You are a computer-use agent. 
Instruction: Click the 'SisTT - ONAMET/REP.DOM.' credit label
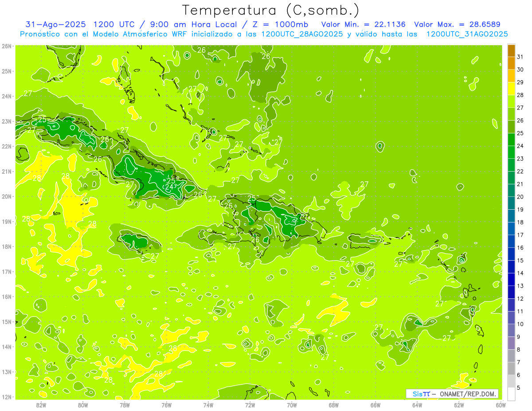coord(452,394)
